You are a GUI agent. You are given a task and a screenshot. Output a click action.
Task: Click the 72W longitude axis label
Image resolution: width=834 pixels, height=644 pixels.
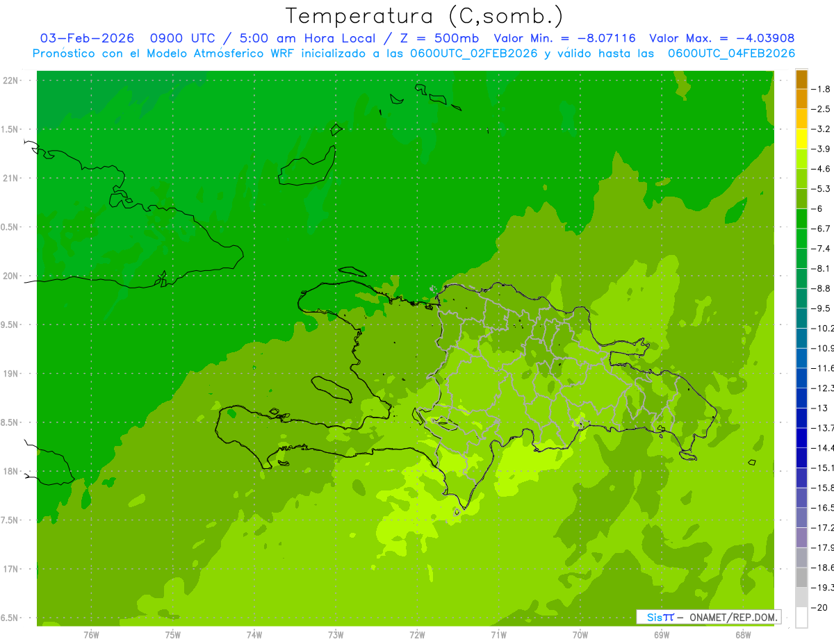click(x=417, y=634)
